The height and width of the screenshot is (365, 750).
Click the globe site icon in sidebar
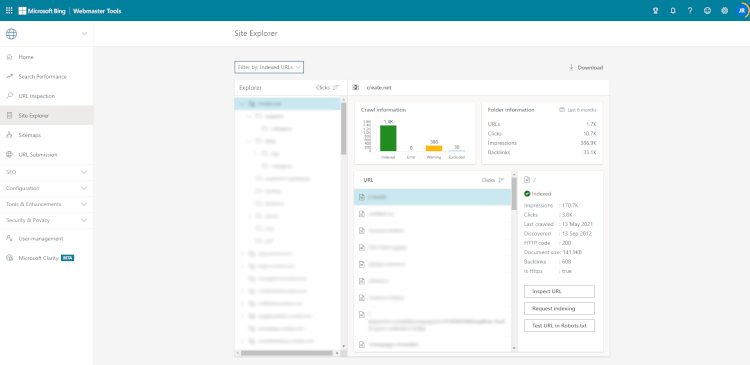(11, 34)
